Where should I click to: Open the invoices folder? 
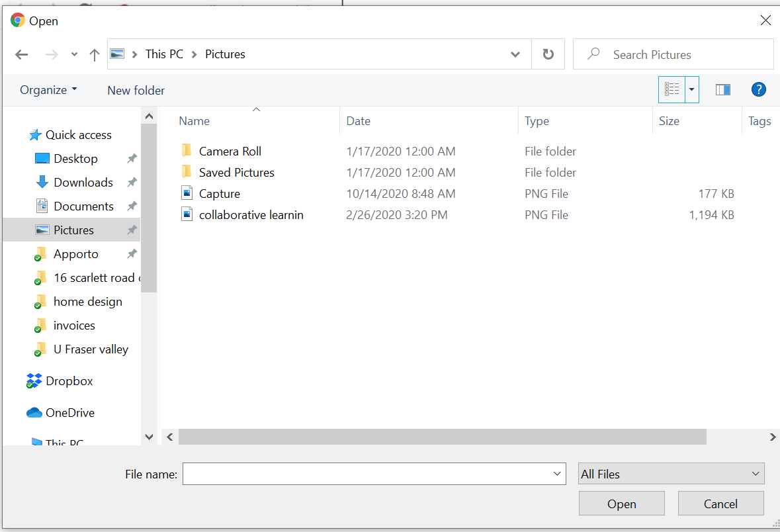click(74, 326)
